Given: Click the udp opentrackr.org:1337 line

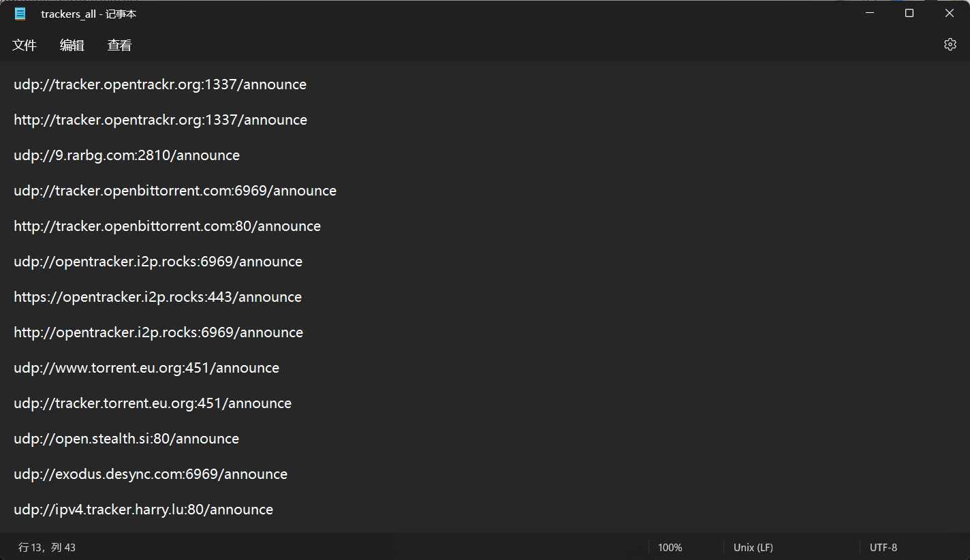Looking at the screenshot, I should [160, 84].
